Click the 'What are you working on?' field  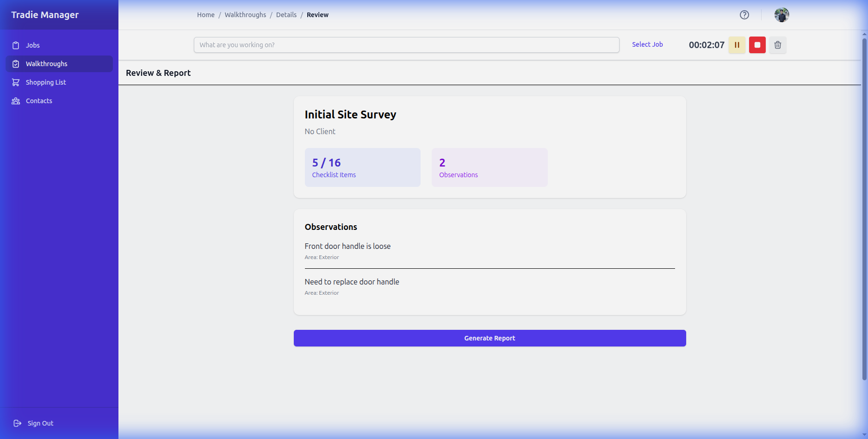pos(406,45)
